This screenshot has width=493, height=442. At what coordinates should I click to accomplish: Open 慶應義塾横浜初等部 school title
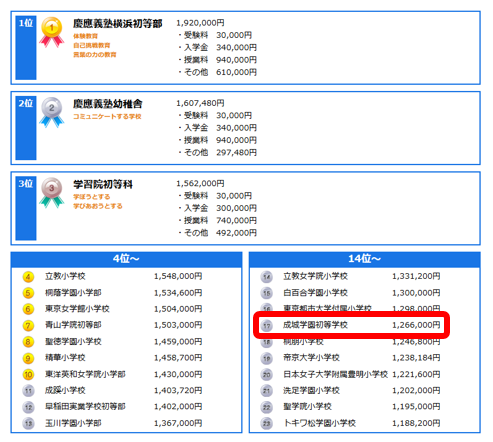(118, 23)
